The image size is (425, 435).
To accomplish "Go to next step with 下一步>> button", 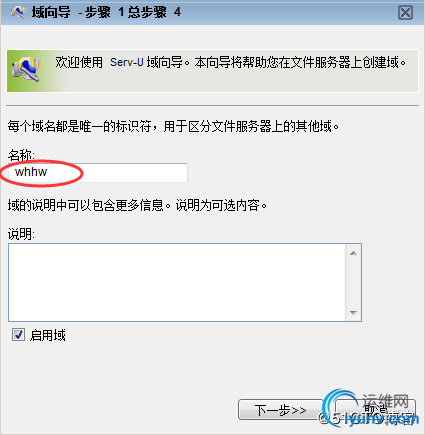I will [281, 410].
